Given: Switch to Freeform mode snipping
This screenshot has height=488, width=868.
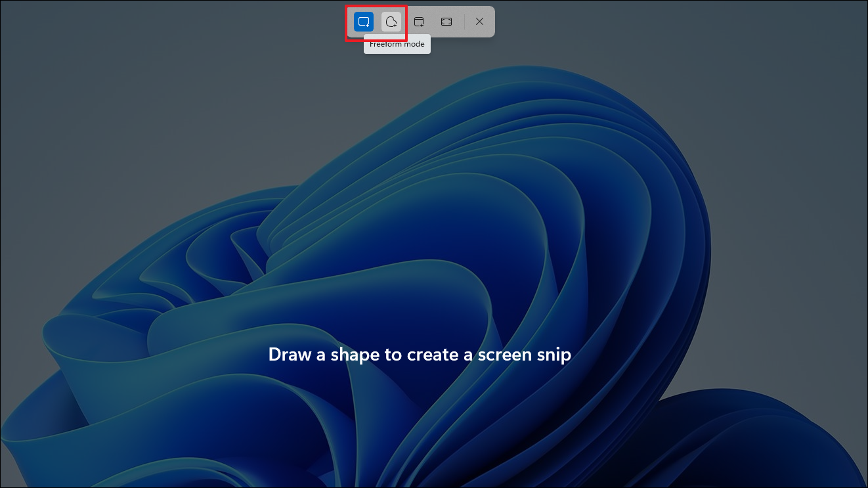Looking at the screenshot, I should click(x=391, y=22).
